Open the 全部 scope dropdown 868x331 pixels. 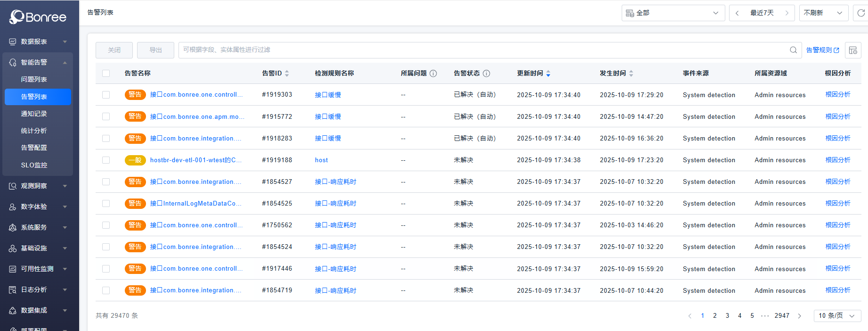[x=672, y=13]
